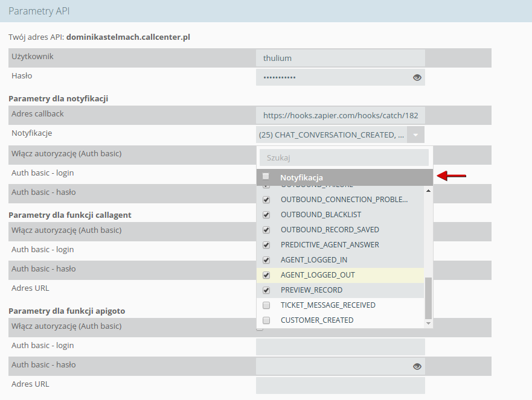Click the Hasło password field

341,77
